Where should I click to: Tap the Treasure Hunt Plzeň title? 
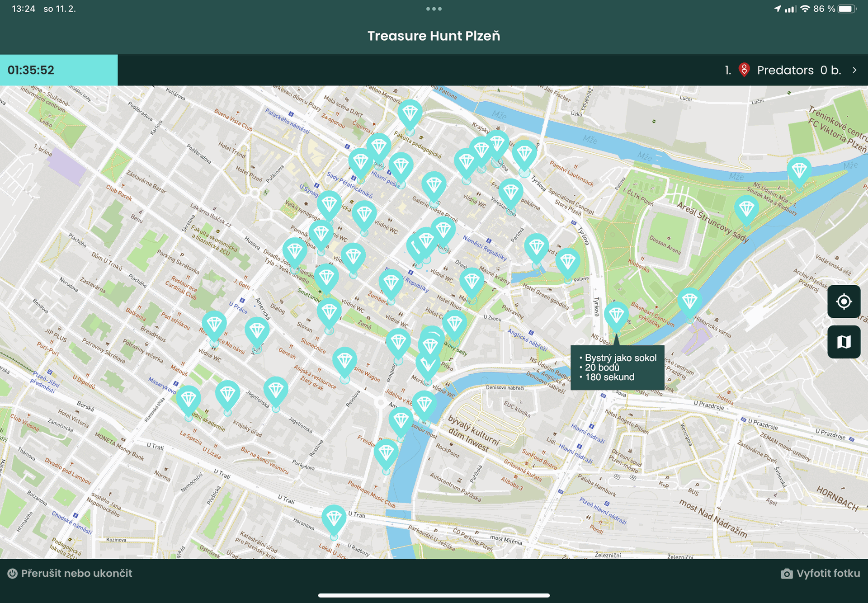434,36
